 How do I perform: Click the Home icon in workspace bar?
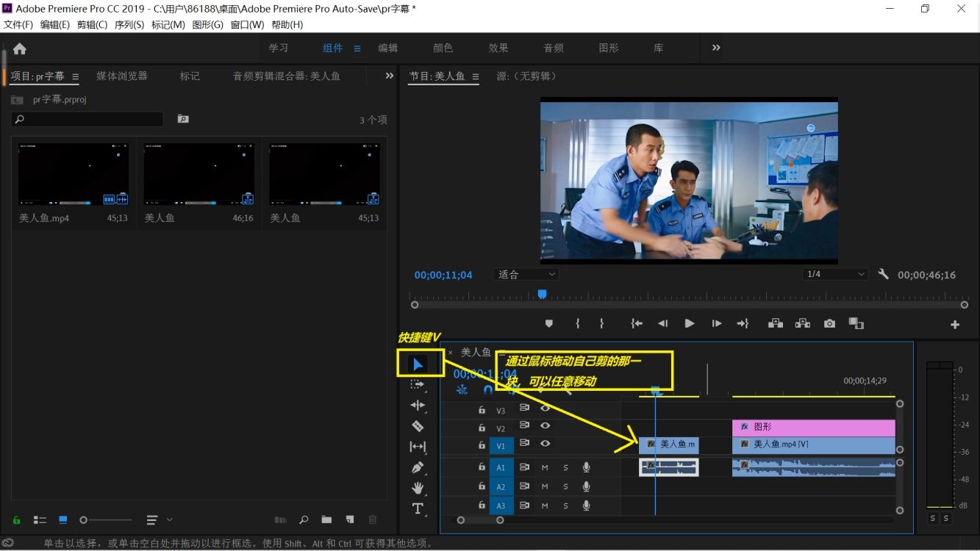20,48
